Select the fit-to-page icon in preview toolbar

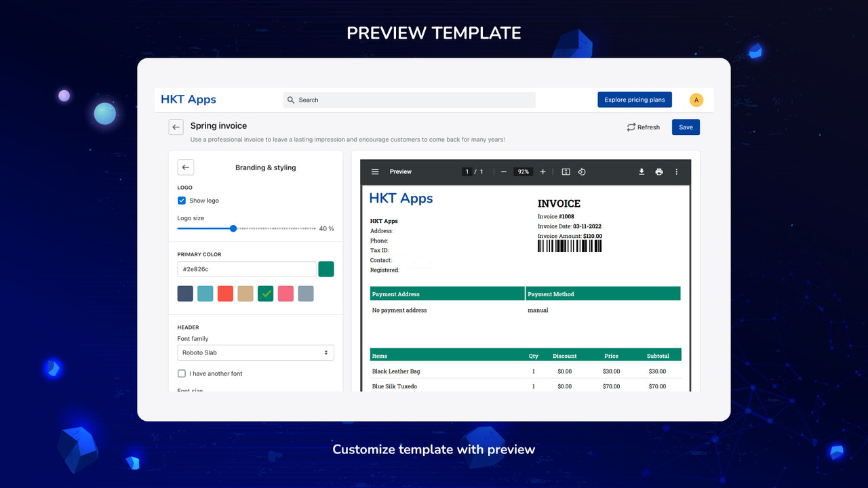click(x=566, y=171)
